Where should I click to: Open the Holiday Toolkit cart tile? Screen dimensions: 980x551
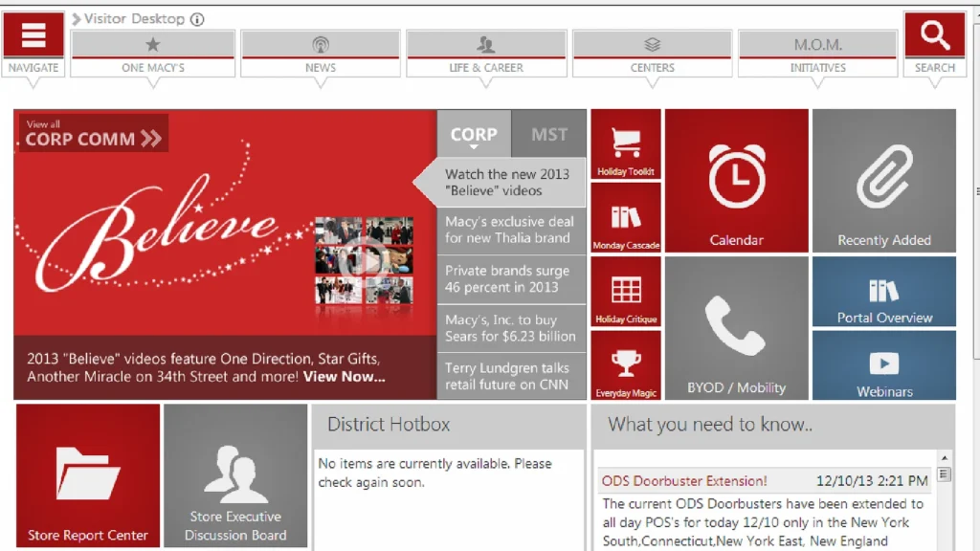[x=626, y=144]
